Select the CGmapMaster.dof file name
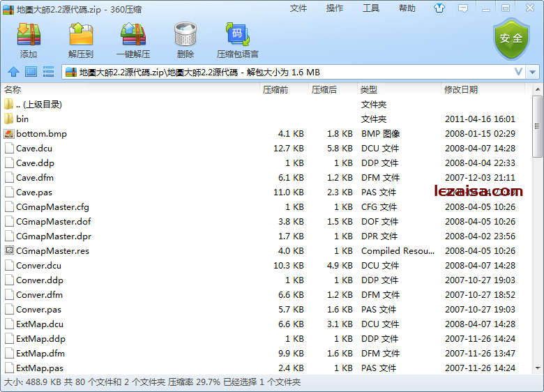 click(54, 221)
